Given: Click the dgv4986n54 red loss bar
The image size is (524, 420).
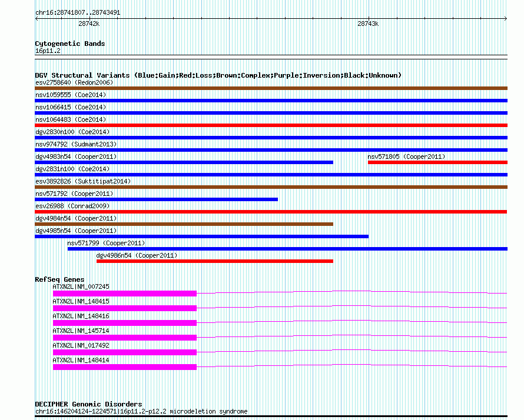Looking at the screenshot, I should coord(215,261).
